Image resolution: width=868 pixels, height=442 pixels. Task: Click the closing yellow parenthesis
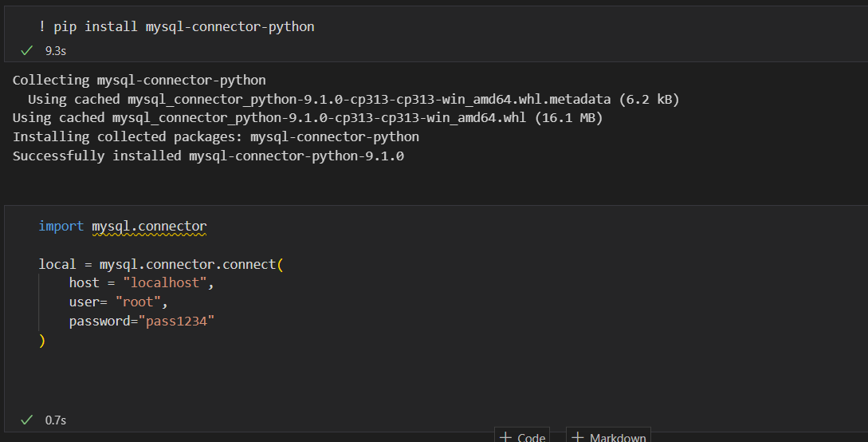(x=42, y=341)
